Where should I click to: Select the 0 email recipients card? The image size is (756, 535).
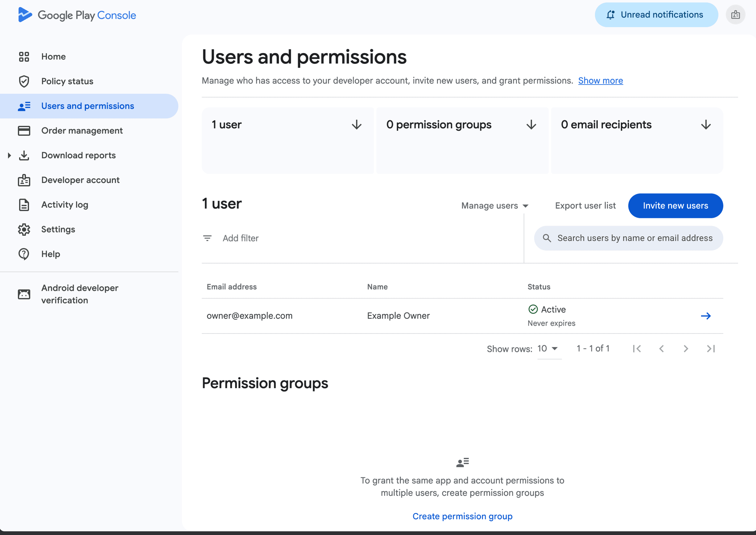tap(637, 141)
